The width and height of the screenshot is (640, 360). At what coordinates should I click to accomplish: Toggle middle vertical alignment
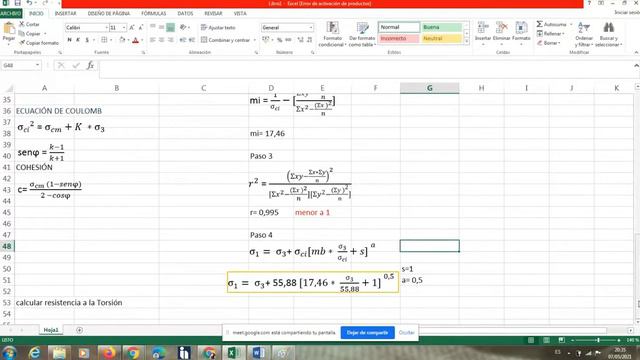162,27
